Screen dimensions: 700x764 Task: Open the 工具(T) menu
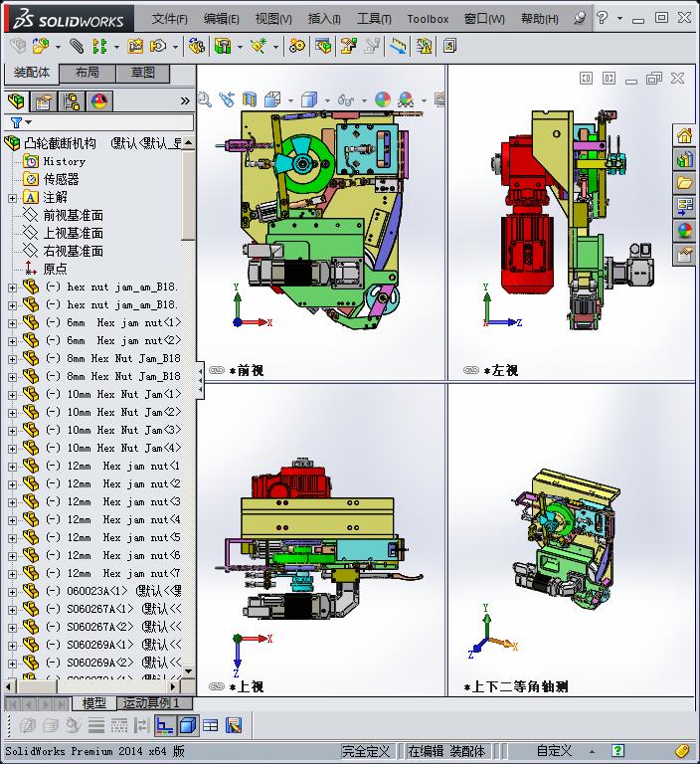click(374, 19)
